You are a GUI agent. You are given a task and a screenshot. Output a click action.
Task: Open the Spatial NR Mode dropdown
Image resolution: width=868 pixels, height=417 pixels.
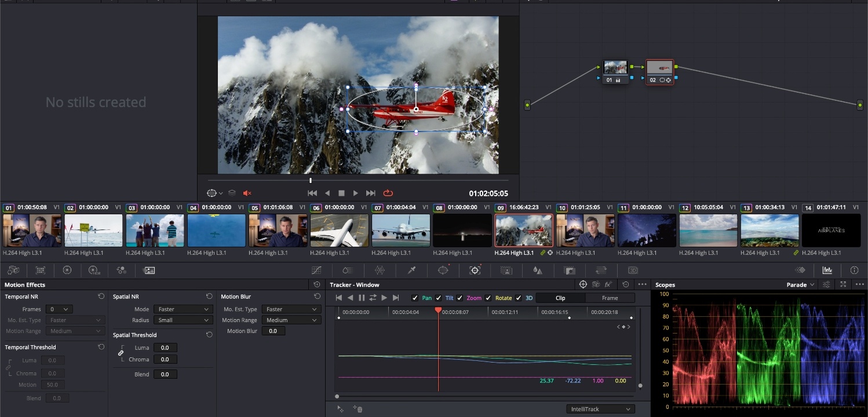(182, 309)
